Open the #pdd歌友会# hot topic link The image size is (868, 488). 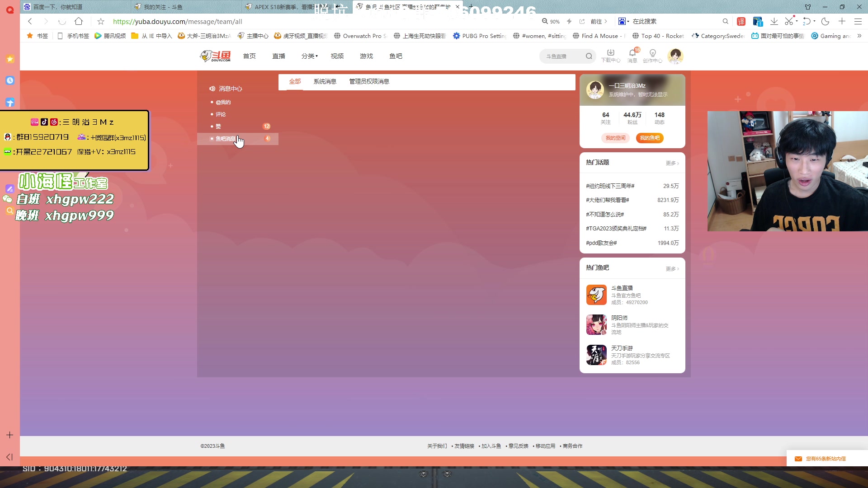(x=601, y=243)
